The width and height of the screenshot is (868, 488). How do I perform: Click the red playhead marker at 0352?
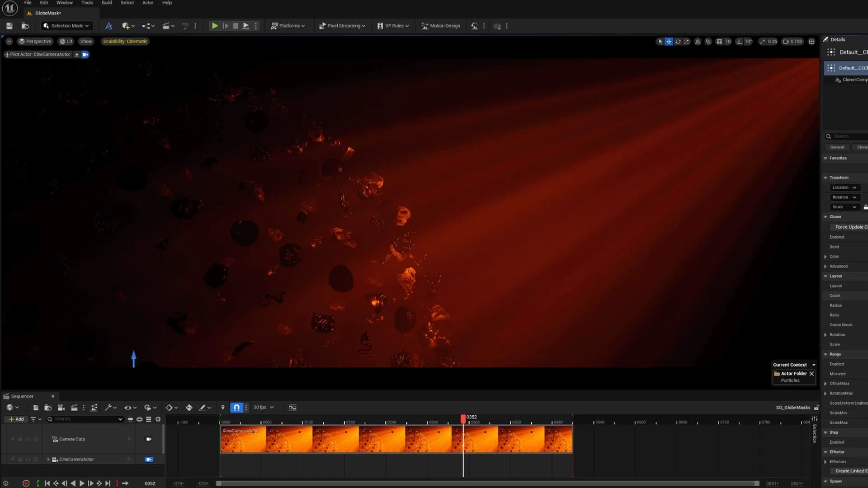[463, 419]
